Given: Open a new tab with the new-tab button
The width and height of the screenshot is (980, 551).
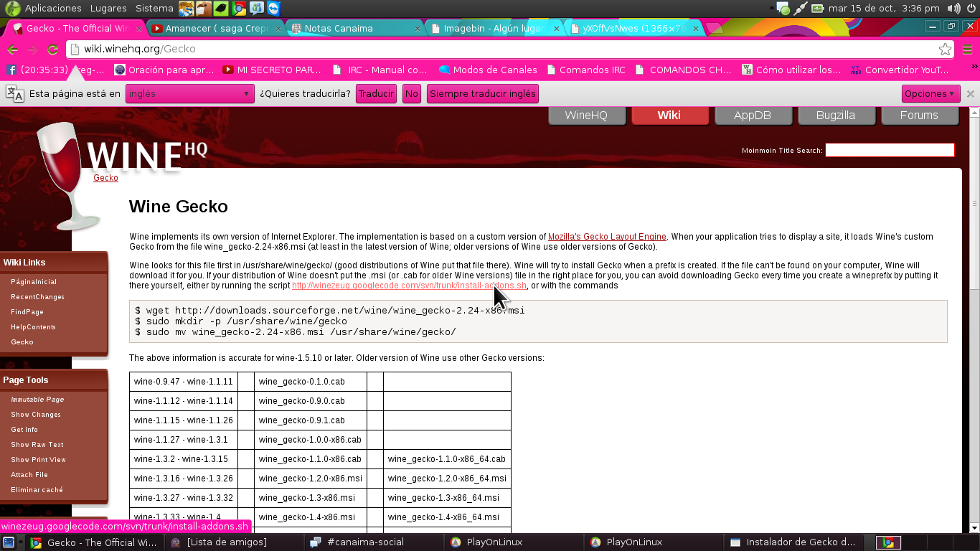Looking at the screenshot, I should [715, 29].
